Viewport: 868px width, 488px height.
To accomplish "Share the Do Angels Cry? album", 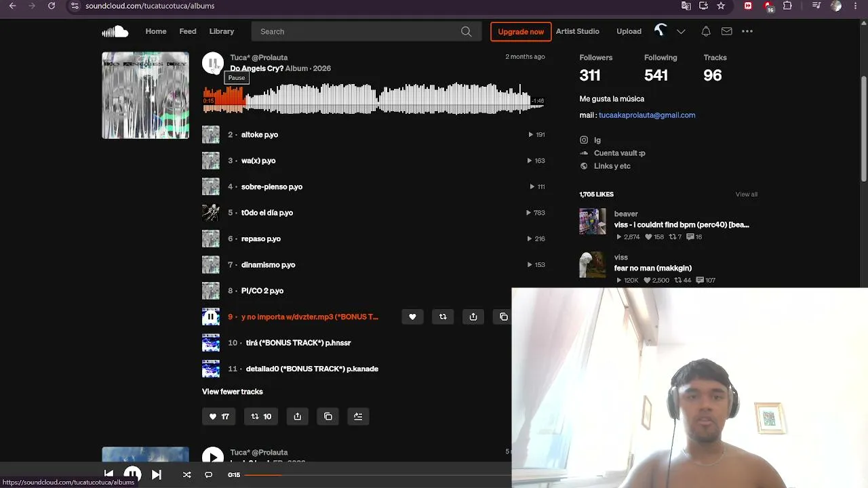I will (x=298, y=416).
